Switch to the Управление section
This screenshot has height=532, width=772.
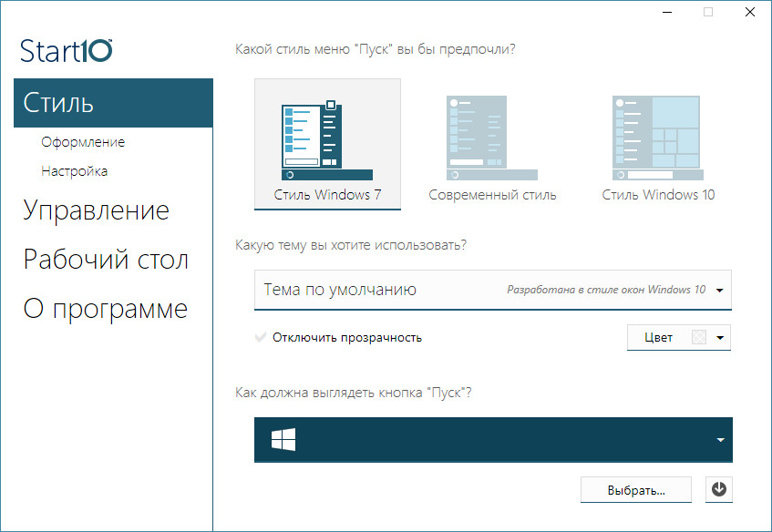click(94, 210)
